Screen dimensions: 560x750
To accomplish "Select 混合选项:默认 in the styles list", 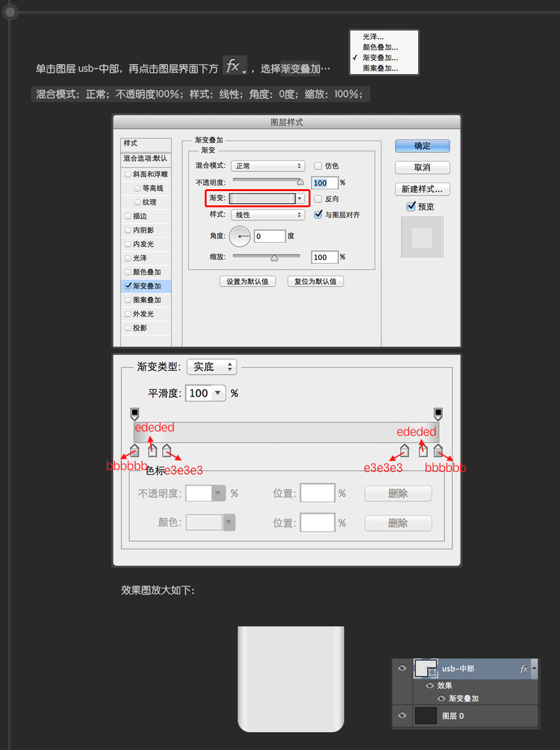I will [146, 159].
